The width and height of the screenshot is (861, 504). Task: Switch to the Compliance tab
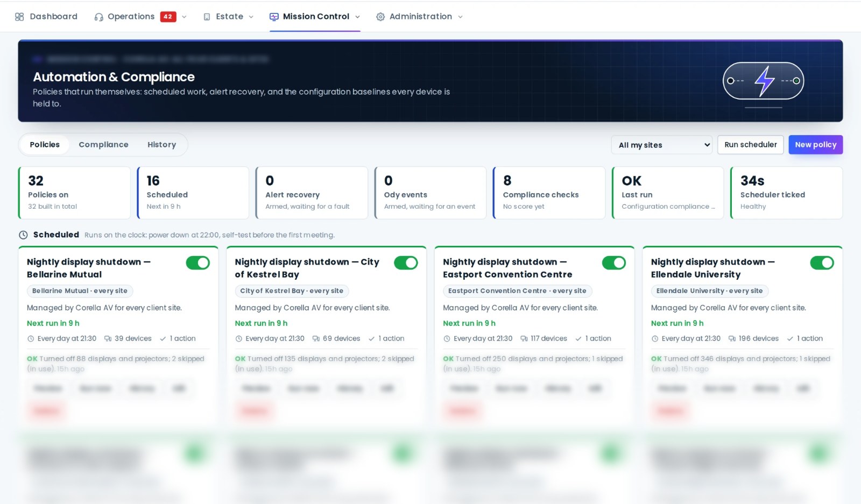(x=103, y=145)
